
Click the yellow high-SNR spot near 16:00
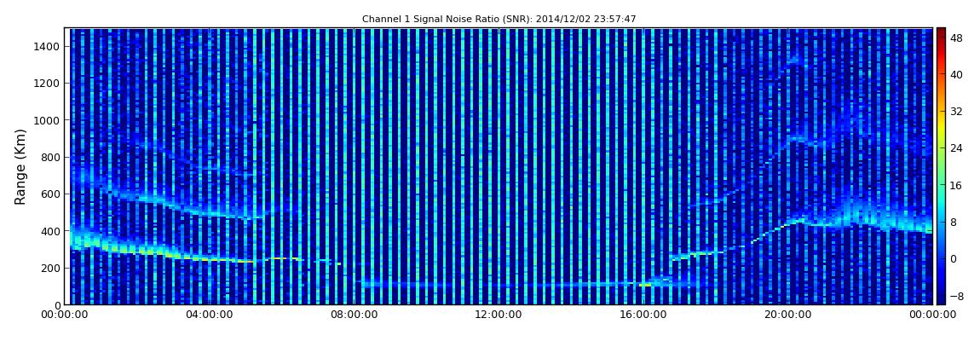[x=645, y=285]
